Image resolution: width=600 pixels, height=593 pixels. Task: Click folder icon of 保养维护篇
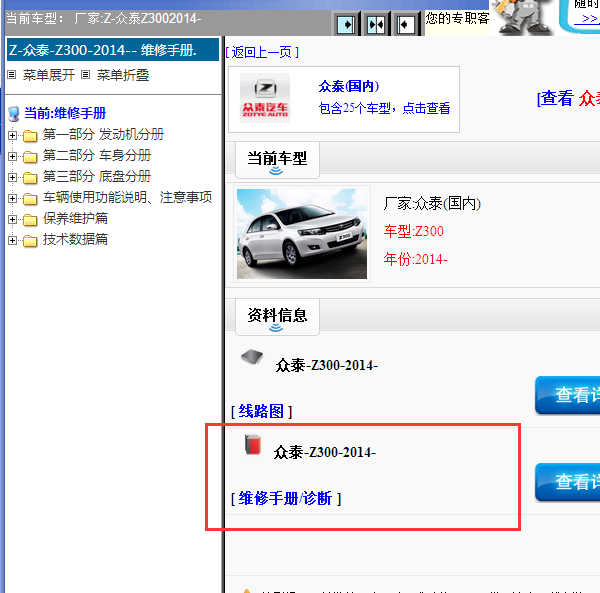click(30, 220)
